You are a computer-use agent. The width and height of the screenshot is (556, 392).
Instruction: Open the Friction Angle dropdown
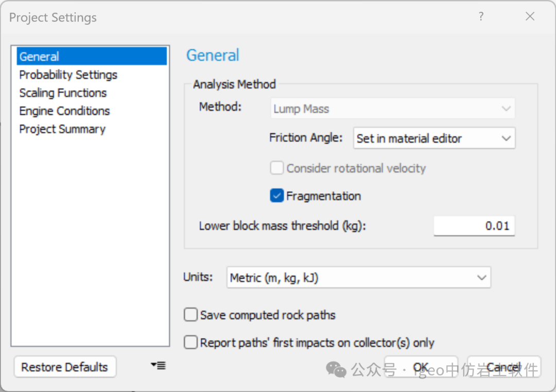pyautogui.click(x=434, y=138)
